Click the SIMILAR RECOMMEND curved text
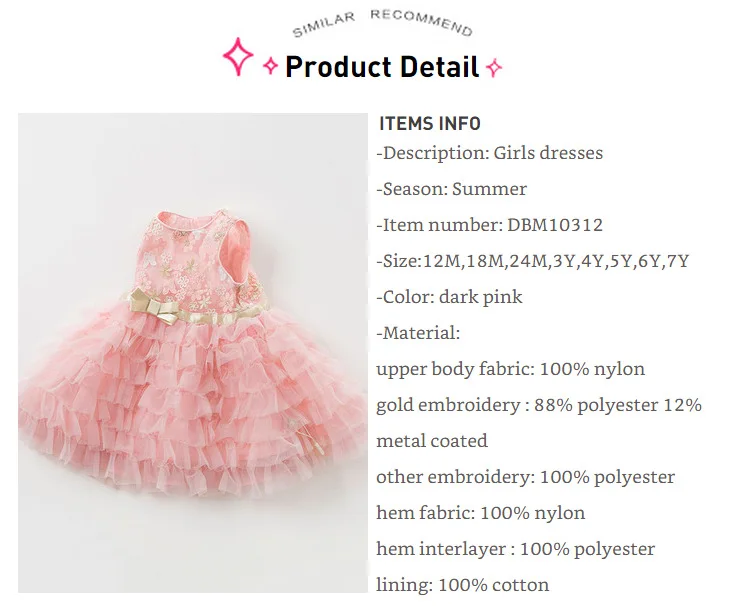 383,23
